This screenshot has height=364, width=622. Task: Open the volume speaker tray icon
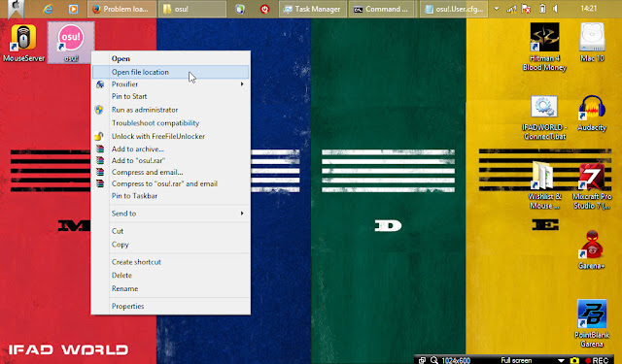tap(555, 9)
